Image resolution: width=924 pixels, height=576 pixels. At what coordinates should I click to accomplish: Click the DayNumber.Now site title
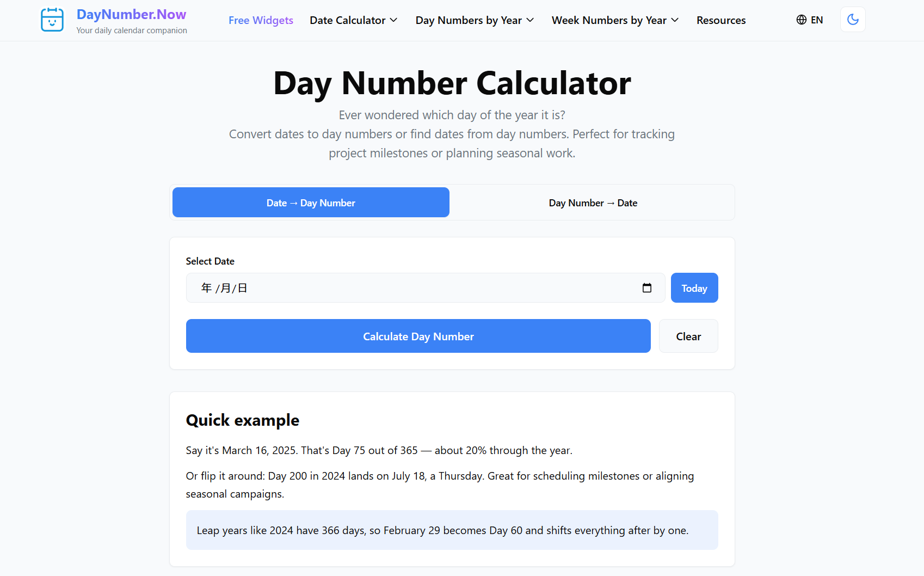click(131, 14)
